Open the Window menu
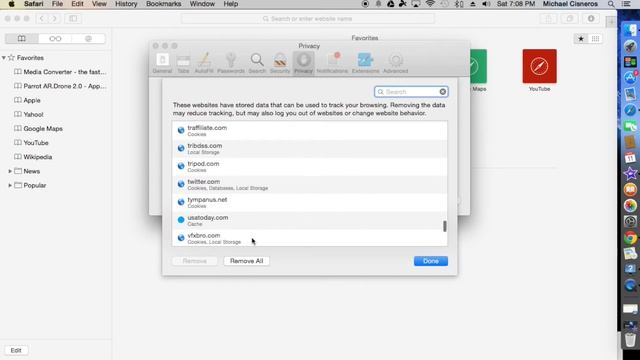Image resolution: width=640 pixels, height=360 pixels. pyautogui.click(x=202, y=4)
